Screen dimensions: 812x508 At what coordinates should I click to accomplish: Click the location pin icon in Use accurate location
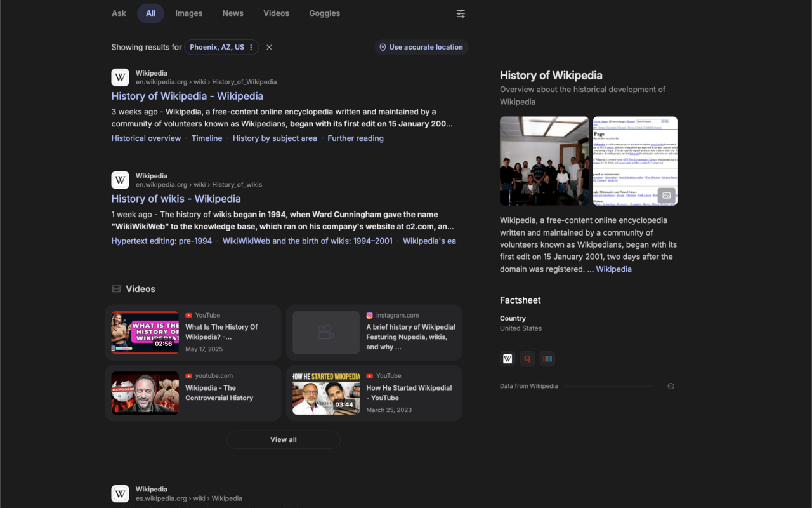pos(383,47)
